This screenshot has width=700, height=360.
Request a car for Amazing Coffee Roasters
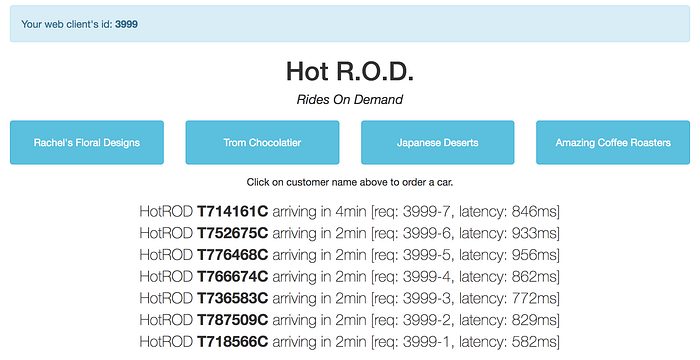point(613,142)
